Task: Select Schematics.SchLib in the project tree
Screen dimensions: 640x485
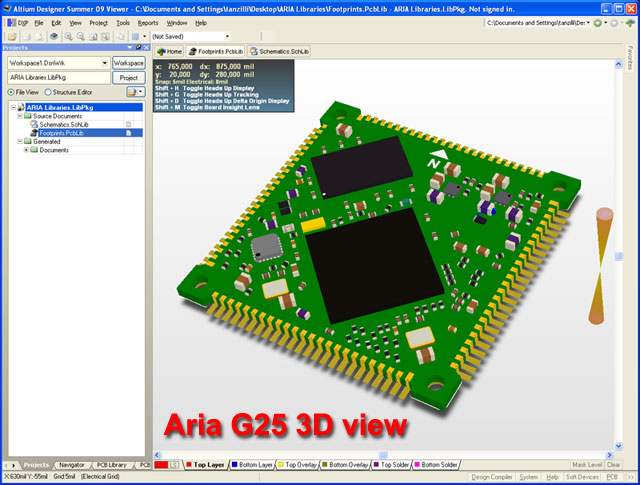Action: pyautogui.click(x=64, y=124)
